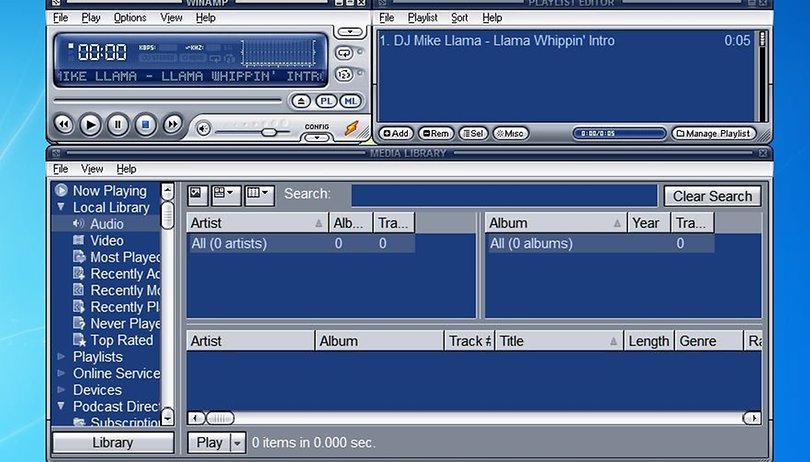Open the File menu in main Winamp window
This screenshot has width=810, height=462.
pyautogui.click(x=60, y=18)
